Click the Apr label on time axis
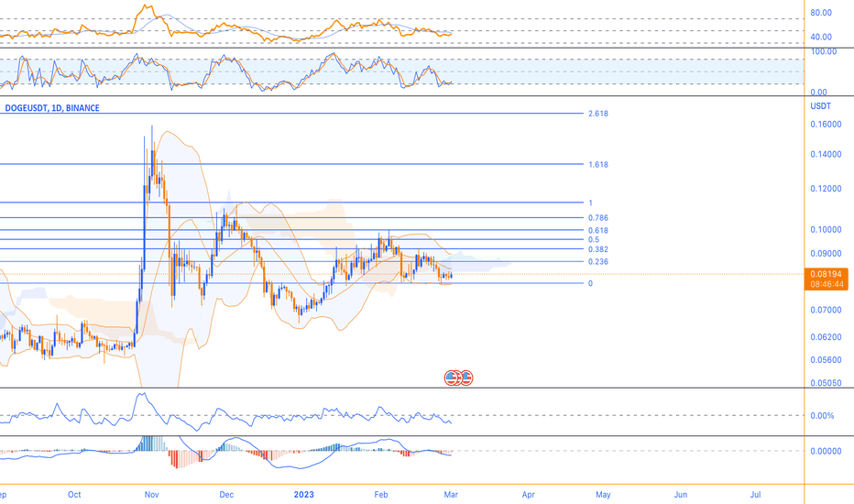854x504 pixels. coord(529,495)
